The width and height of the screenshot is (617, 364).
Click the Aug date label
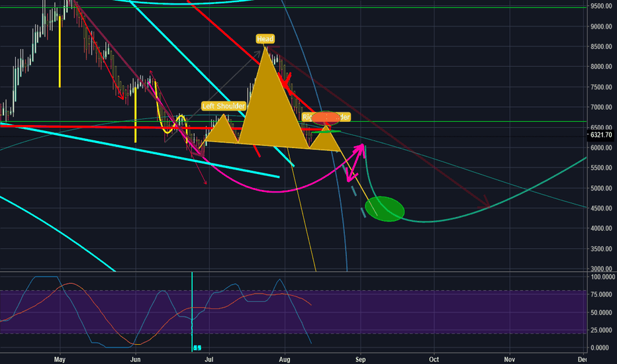pos(285,359)
